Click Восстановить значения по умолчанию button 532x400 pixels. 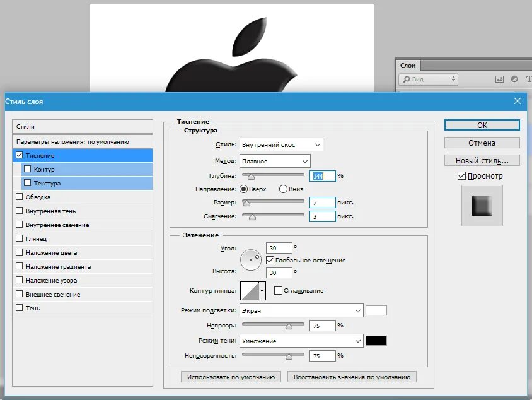point(352,377)
